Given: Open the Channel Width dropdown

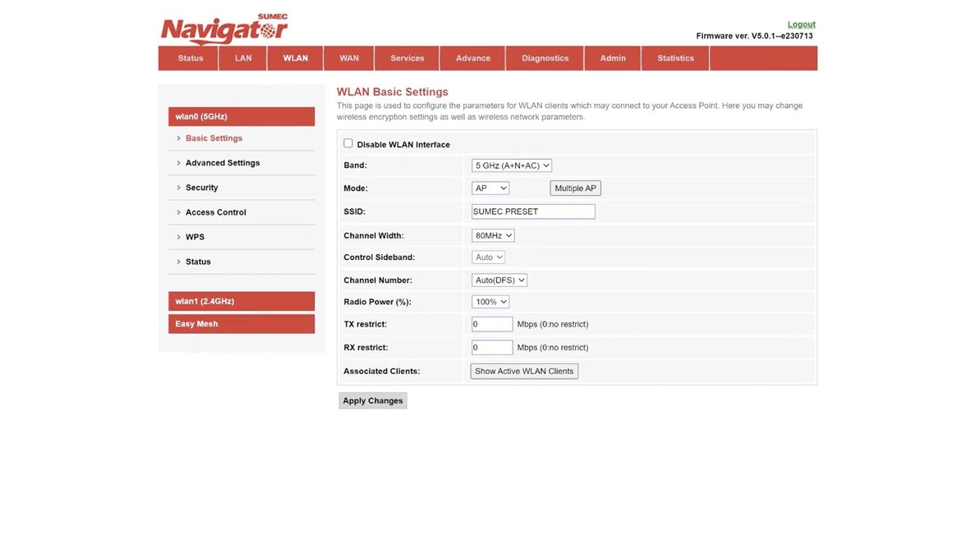Looking at the screenshot, I should (493, 236).
